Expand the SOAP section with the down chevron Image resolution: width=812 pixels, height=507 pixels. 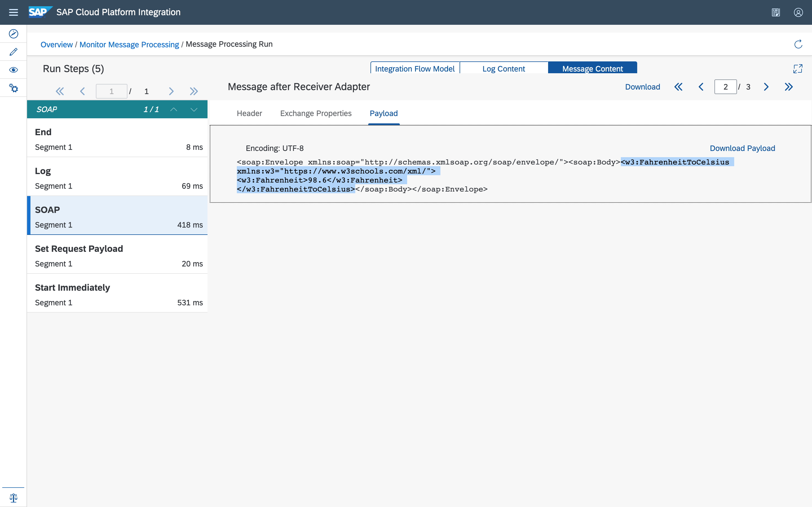click(x=194, y=109)
